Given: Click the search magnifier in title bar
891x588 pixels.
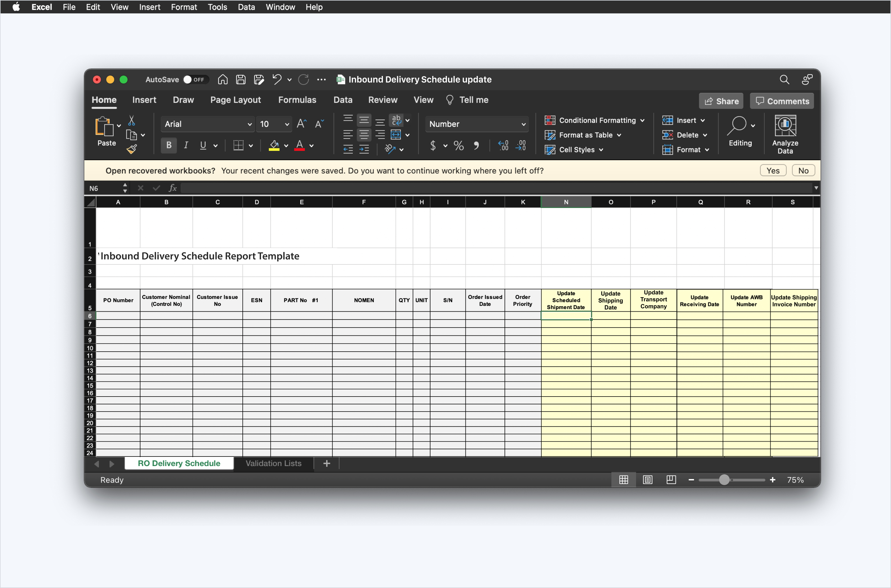Looking at the screenshot, I should pyautogui.click(x=784, y=79).
